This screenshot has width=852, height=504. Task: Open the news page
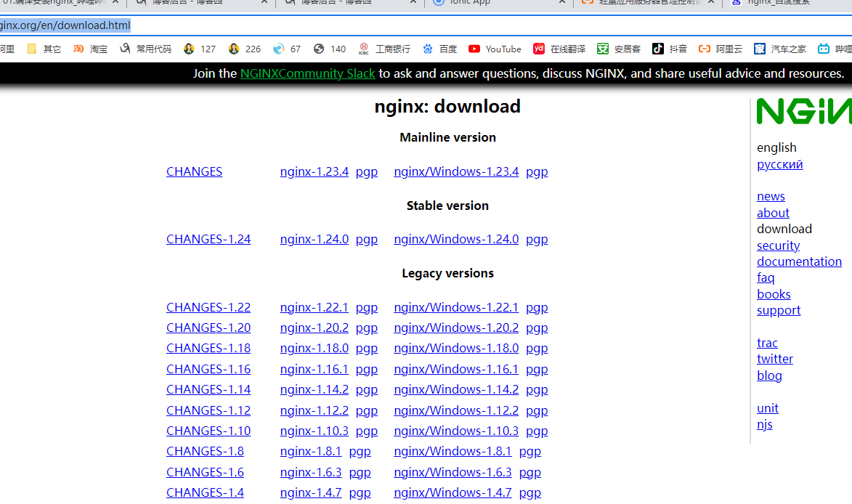coord(771,197)
